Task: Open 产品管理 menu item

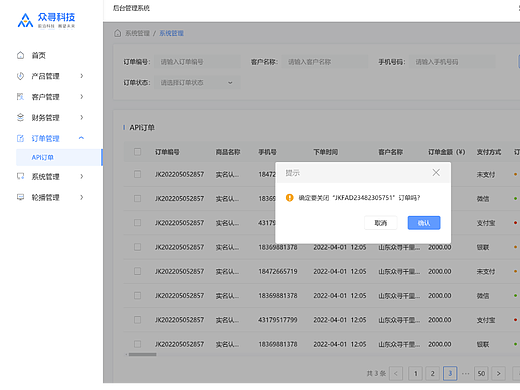Action: (x=45, y=76)
